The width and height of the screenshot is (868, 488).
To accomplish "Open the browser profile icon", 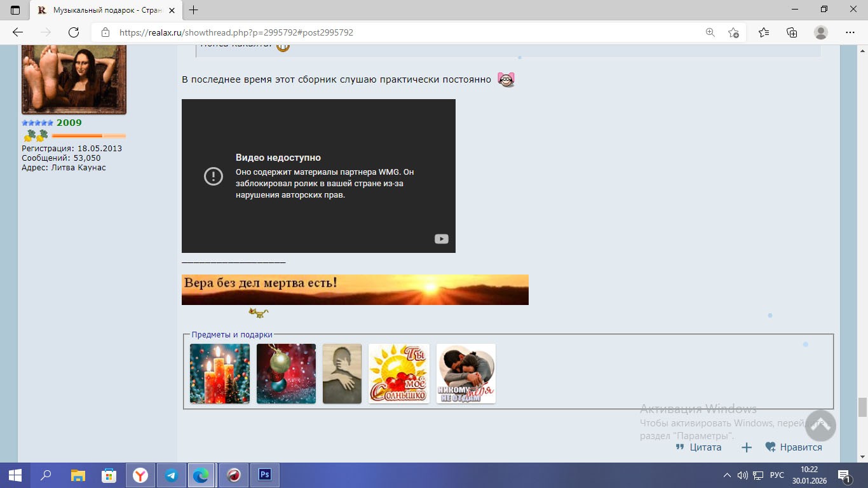I will tap(821, 32).
